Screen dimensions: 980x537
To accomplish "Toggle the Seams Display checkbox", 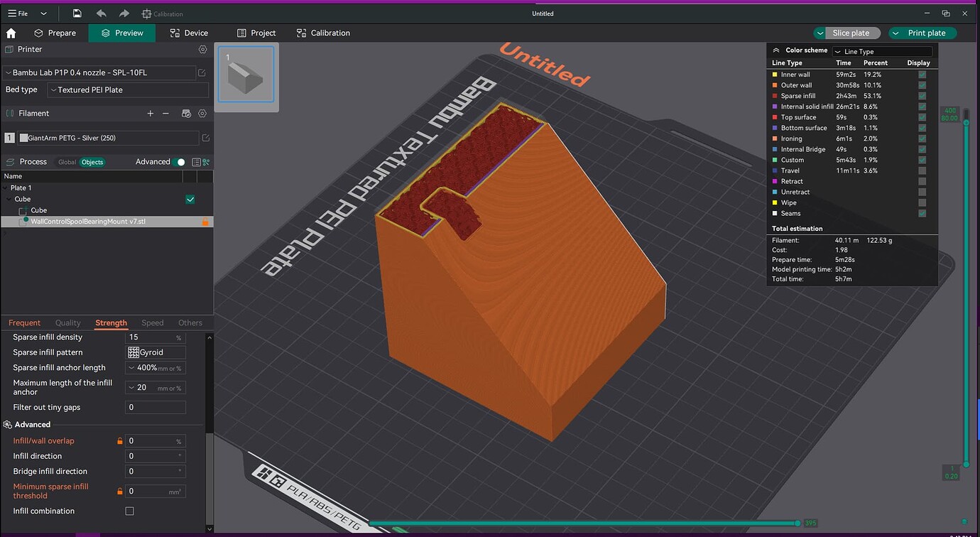I will pos(922,213).
